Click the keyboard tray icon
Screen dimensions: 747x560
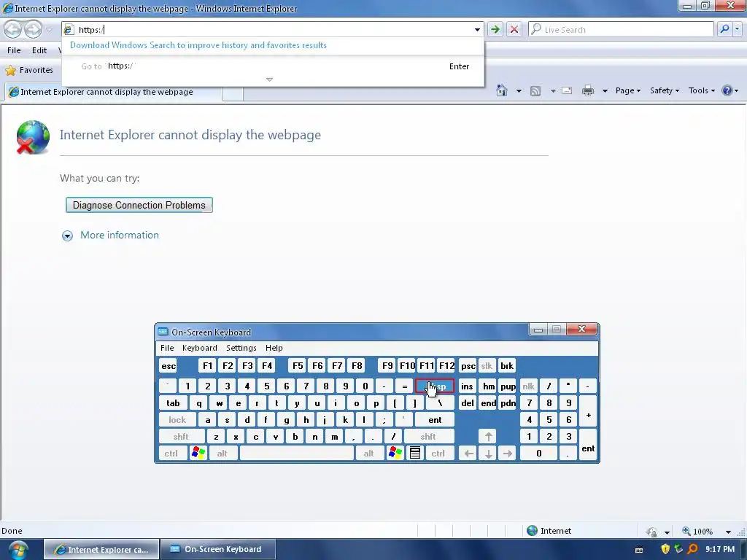(x=639, y=550)
